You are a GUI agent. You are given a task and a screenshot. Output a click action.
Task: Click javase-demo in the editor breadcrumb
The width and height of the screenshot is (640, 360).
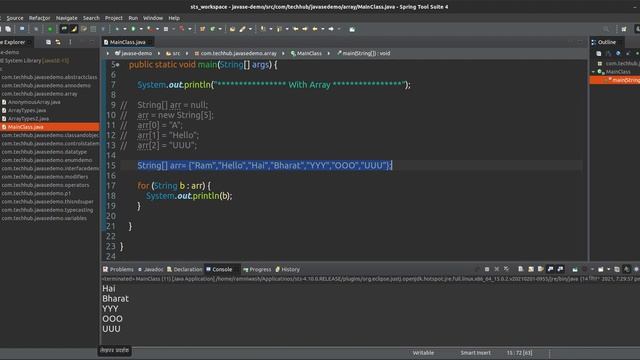[133, 53]
